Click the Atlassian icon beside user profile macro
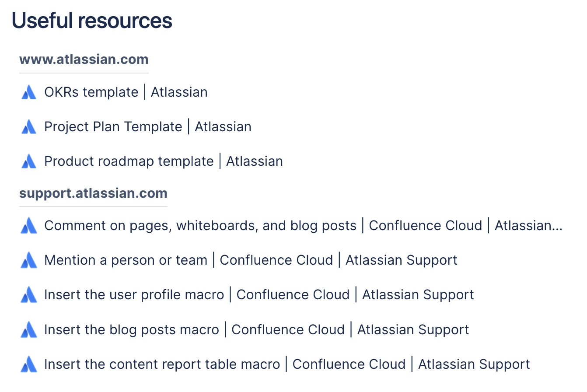Screen dimensions: 587x392 pos(29,295)
